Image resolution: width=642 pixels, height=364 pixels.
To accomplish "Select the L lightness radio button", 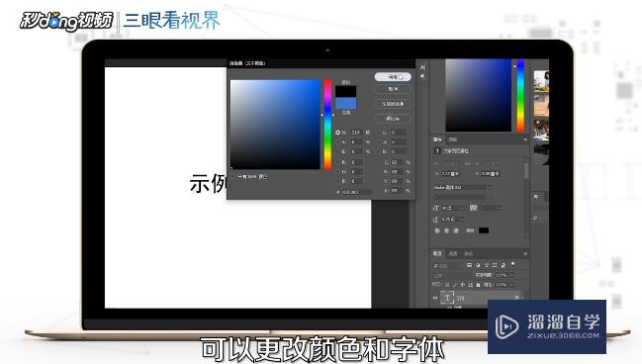I will pyautogui.click(x=379, y=133).
